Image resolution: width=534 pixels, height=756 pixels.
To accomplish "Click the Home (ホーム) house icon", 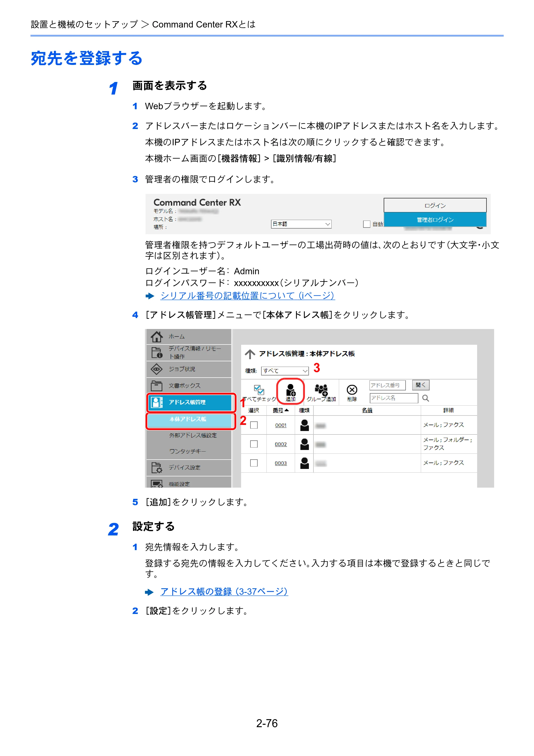I will tap(157, 336).
